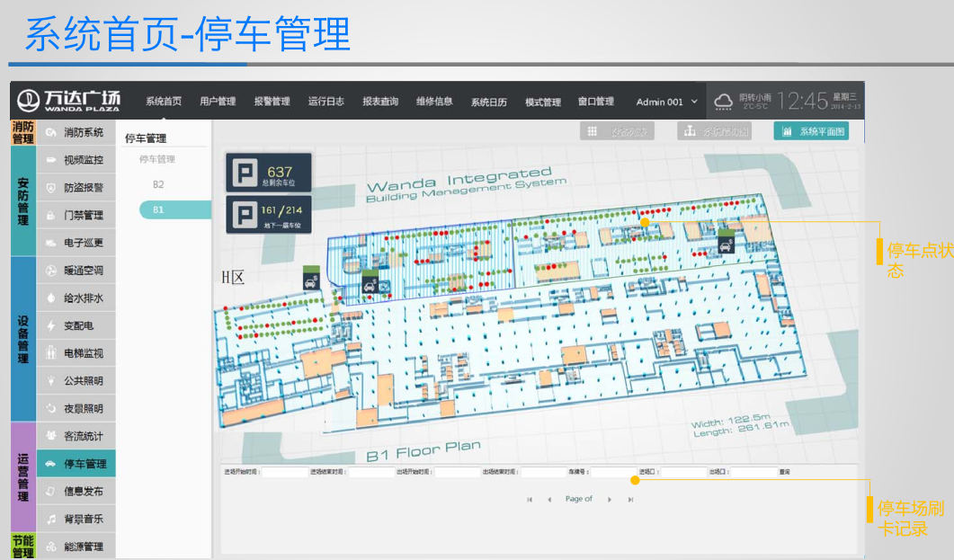Click the 进场开始时间 input field
This screenshot has height=560, width=954.
[x=283, y=472]
